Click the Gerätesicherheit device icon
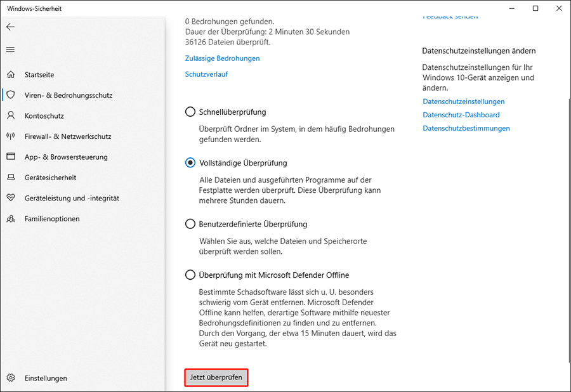The height and width of the screenshot is (392, 571). [x=11, y=178]
